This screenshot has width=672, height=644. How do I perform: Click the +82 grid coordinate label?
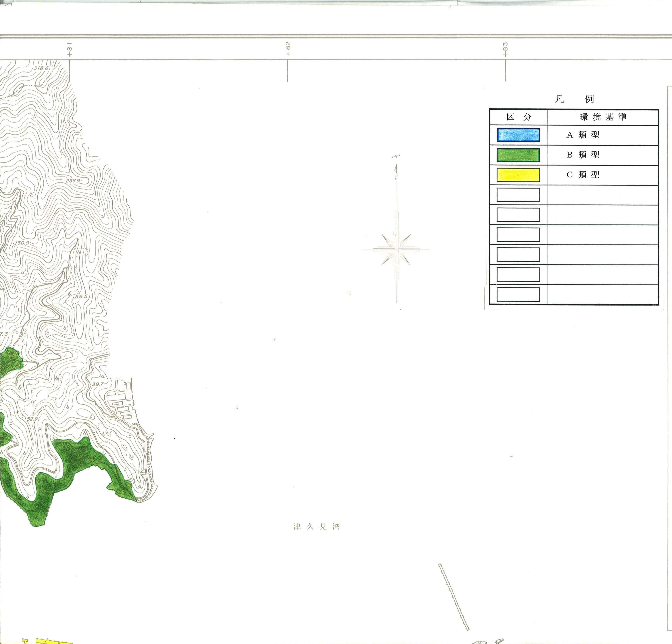tap(288, 49)
